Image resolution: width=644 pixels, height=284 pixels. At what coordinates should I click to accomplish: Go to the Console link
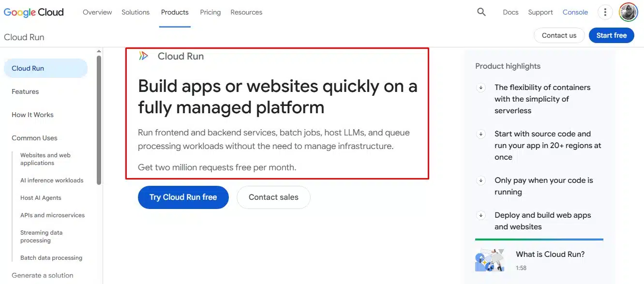pyautogui.click(x=575, y=12)
